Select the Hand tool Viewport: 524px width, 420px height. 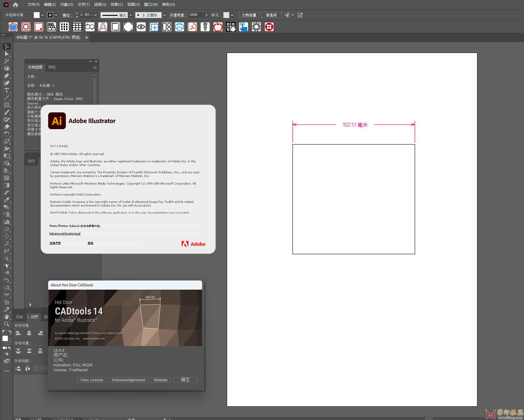point(7,317)
